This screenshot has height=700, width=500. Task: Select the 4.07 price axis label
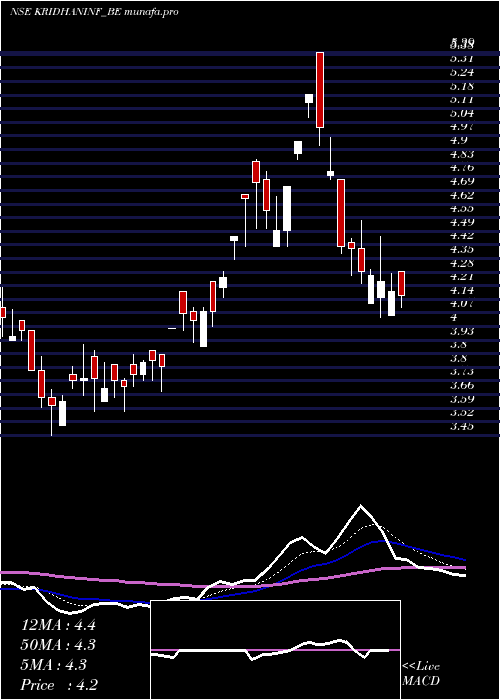coord(462,304)
